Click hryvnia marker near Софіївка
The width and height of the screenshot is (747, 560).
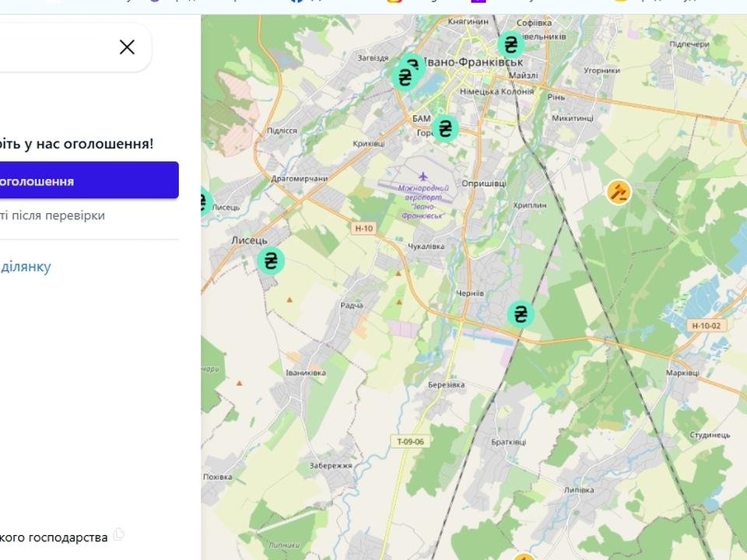pos(510,45)
